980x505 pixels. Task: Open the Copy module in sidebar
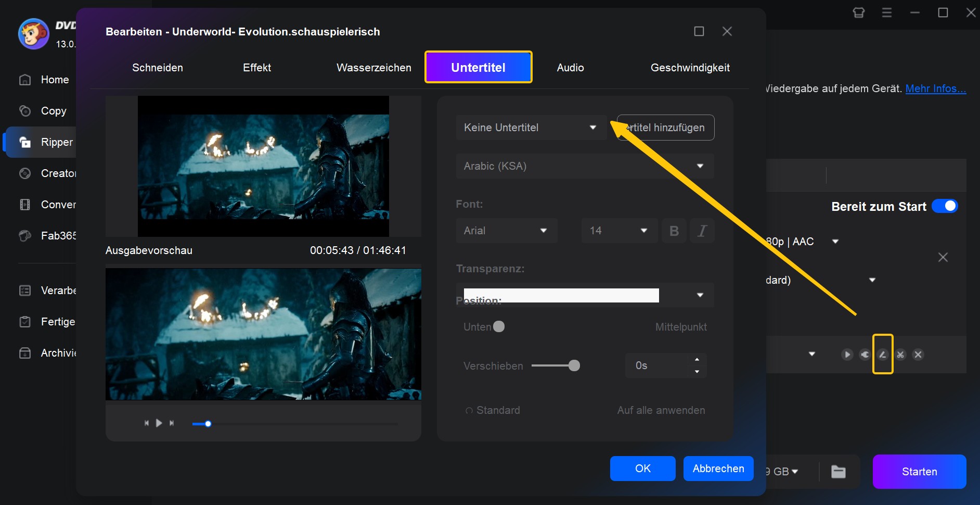click(43, 111)
